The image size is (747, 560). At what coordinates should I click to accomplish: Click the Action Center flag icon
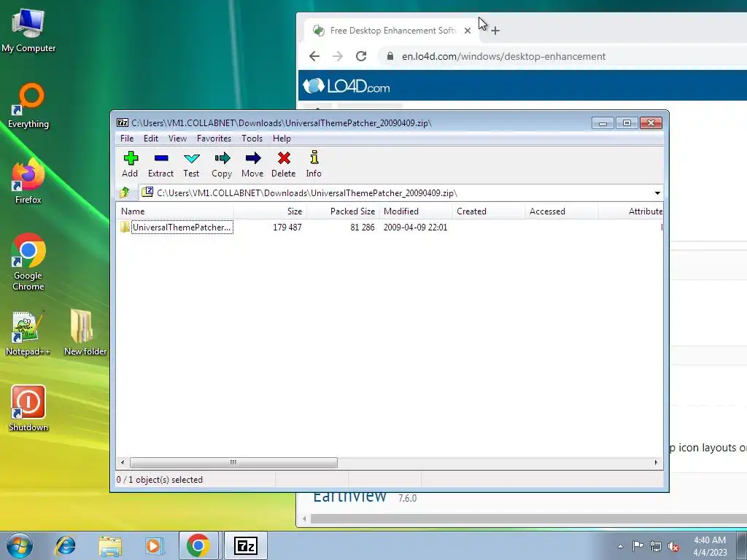(x=638, y=546)
